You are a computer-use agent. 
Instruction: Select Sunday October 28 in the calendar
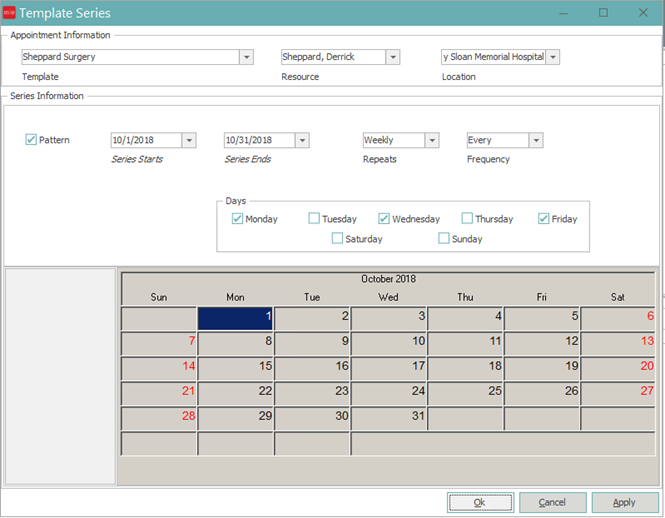(x=159, y=419)
